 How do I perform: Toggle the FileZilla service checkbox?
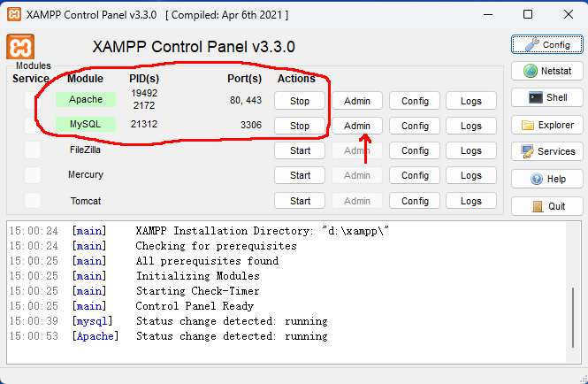(33, 150)
